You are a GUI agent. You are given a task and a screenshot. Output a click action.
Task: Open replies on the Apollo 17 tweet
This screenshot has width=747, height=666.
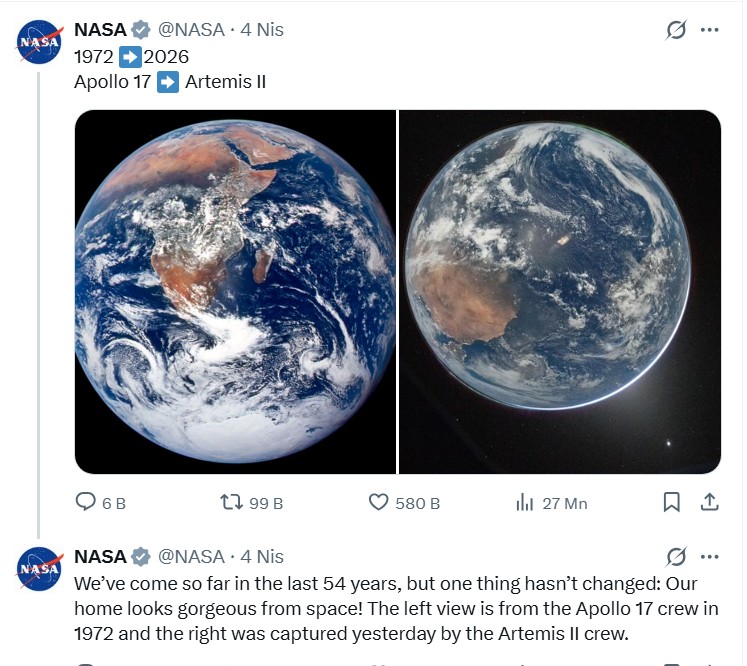[x=87, y=502]
